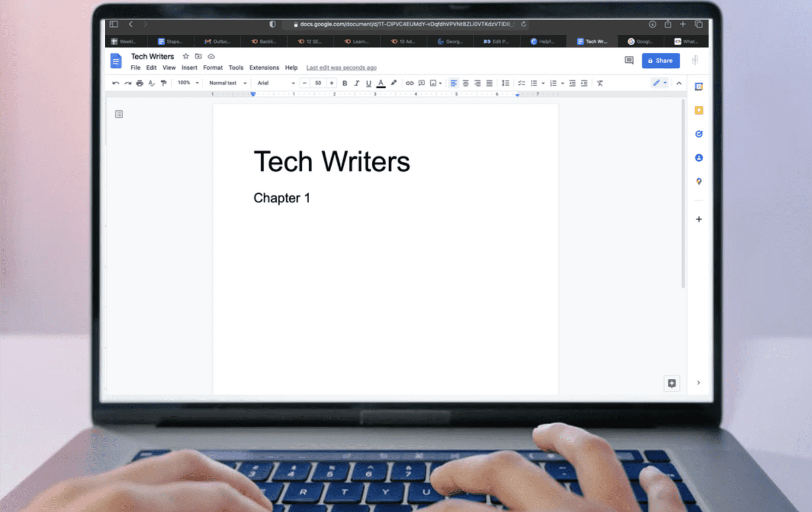Open Google Calendar side panel
The height and width of the screenshot is (512, 812).
[x=699, y=86]
